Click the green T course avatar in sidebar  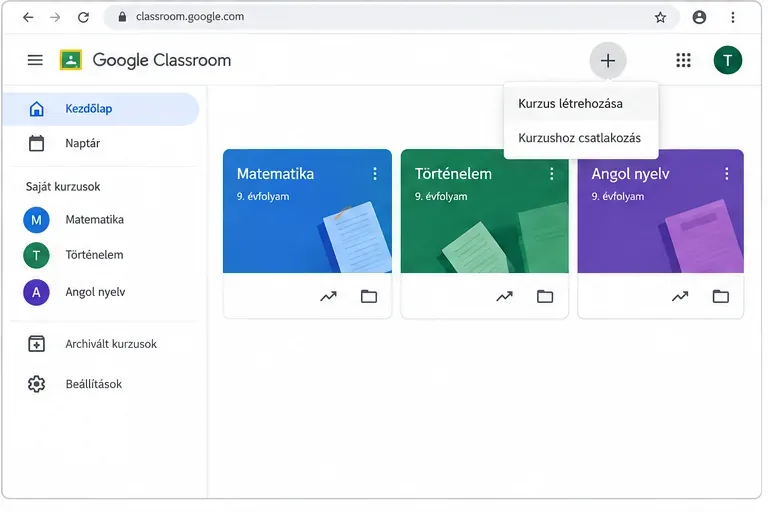tap(36, 255)
